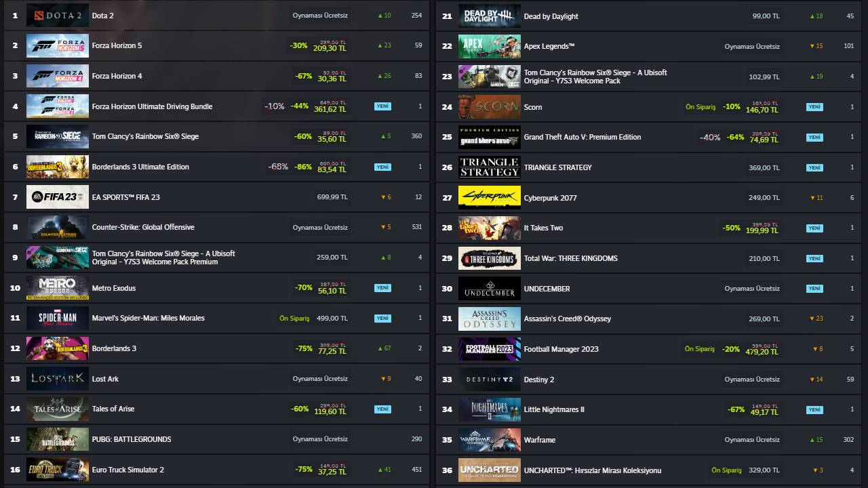Click the Forza Horizon 5 title

(117, 45)
